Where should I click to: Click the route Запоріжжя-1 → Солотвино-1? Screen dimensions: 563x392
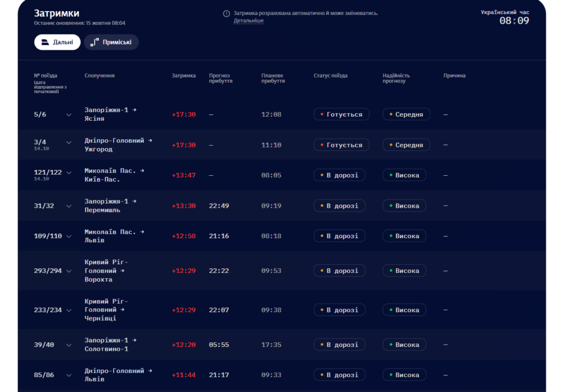click(x=111, y=345)
